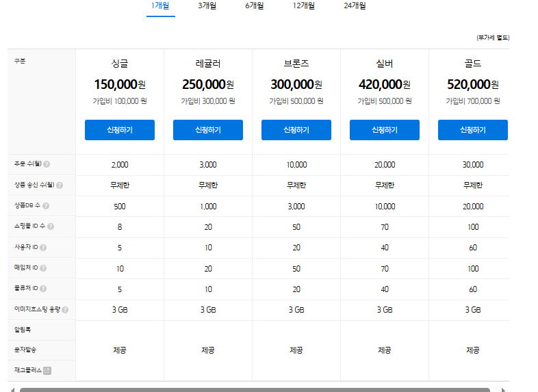
Task: Click the 실버 plan name heading
Action: click(385, 64)
